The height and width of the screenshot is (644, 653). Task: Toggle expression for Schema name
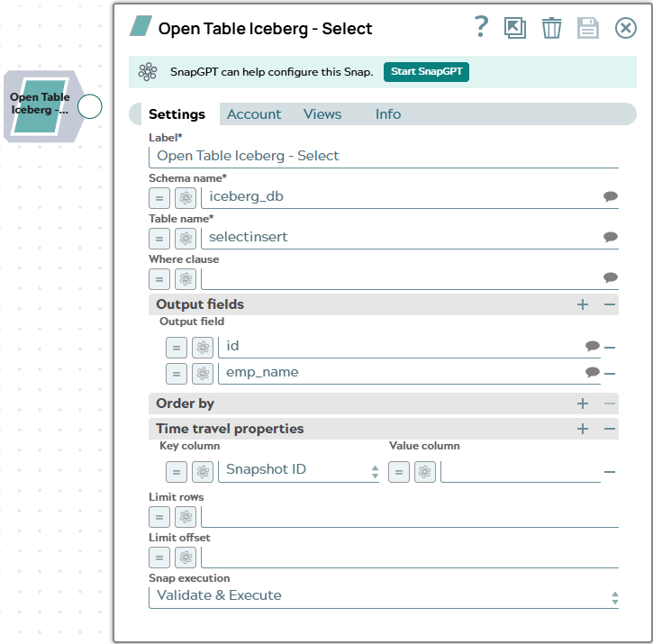[159, 198]
